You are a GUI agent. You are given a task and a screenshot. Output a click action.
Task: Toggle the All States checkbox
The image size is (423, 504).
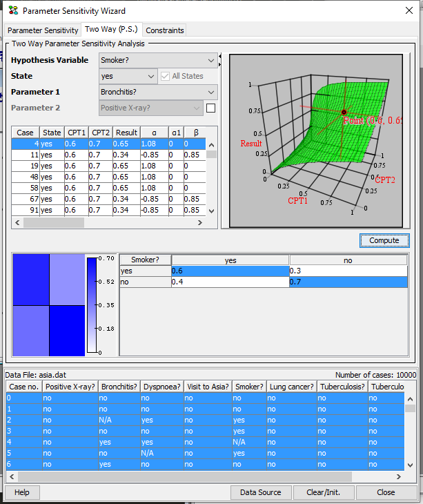coord(165,76)
